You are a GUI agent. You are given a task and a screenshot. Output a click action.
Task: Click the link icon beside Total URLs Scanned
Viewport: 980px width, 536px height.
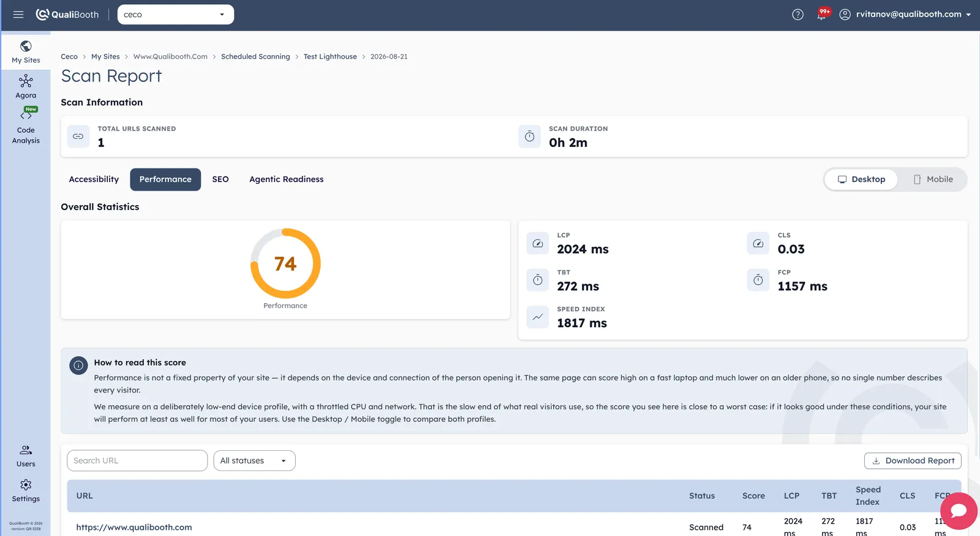[78, 136]
